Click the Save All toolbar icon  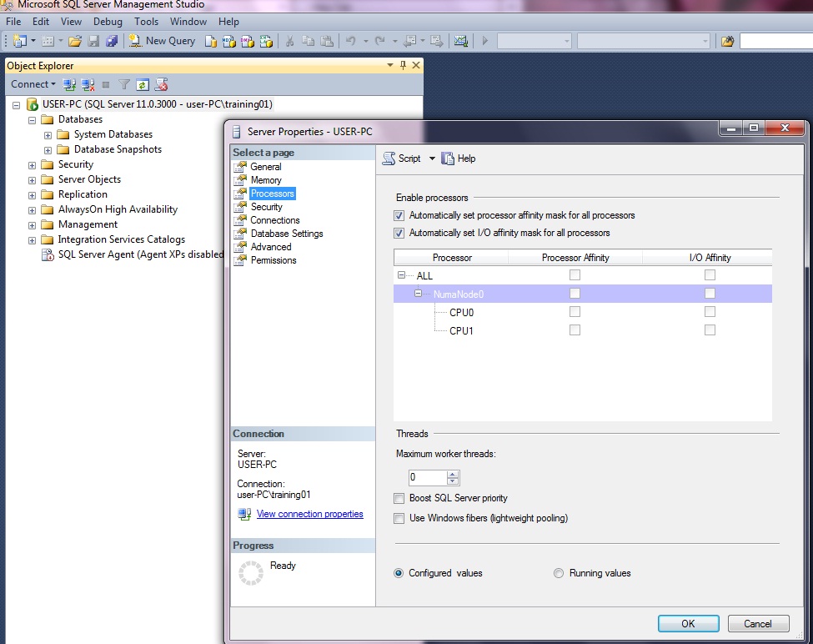112,41
